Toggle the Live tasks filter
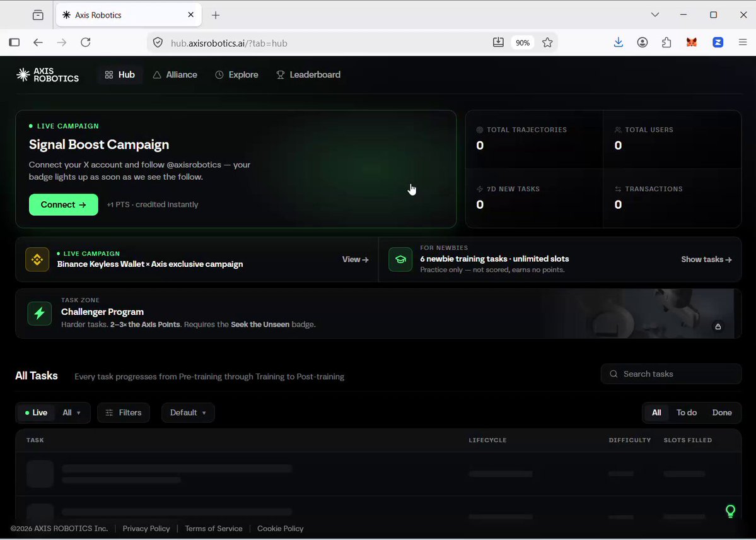This screenshot has width=756, height=540. (36, 413)
